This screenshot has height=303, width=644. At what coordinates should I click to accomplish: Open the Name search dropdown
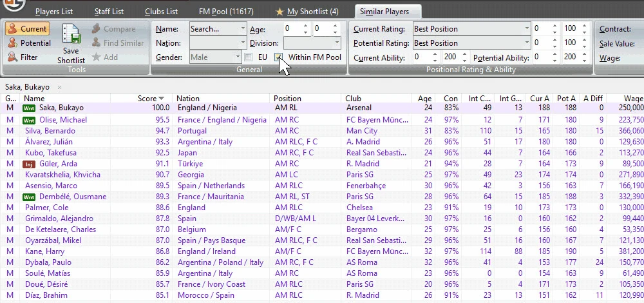[243, 29]
